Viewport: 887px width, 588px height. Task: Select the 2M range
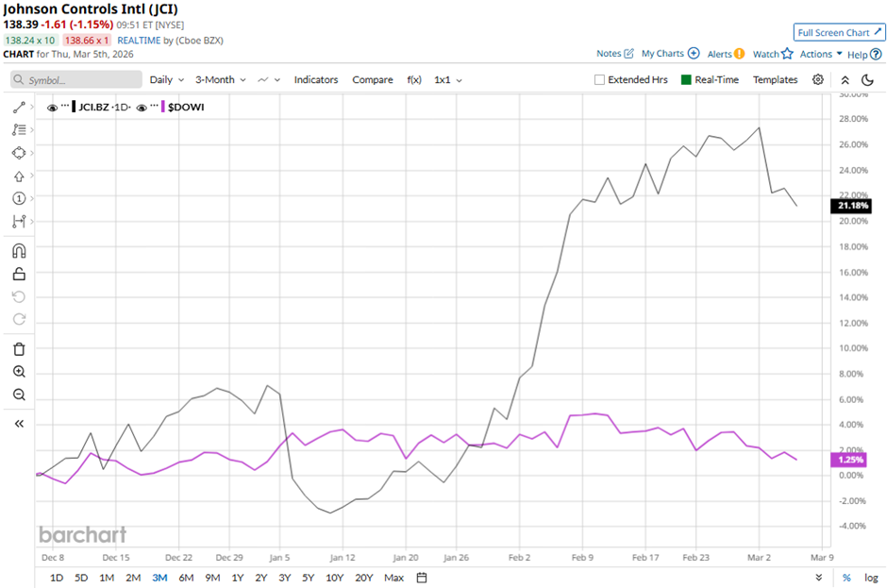[x=133, y=578]
